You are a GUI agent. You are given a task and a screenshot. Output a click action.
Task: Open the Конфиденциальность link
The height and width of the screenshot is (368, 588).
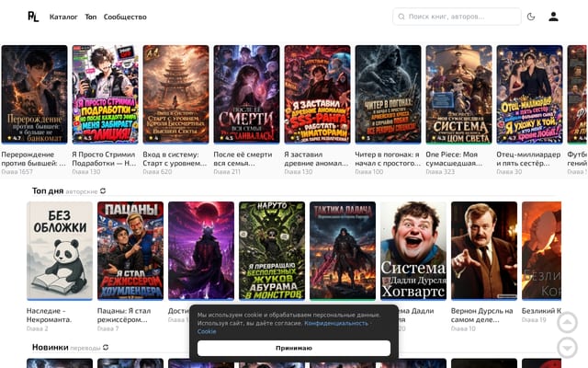point(336,323)
